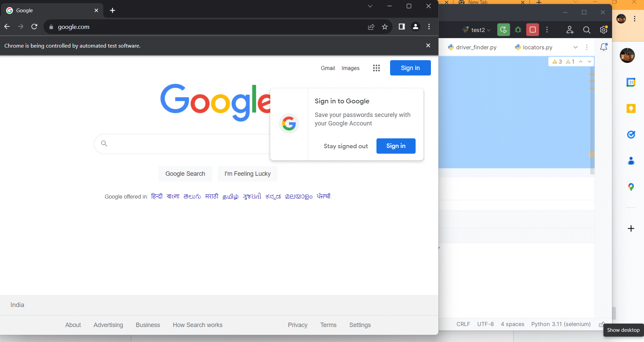This screenshot has height=342, width=644.
Task: Rerun test2 in PyCharm
Action: click(503, 30)
